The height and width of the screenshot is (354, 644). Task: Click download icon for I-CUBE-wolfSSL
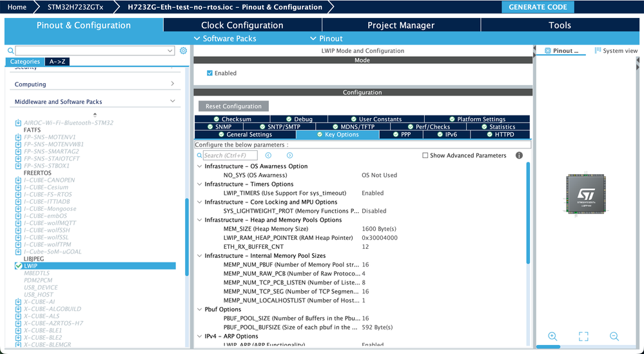pyautogui.click(x=18, y=237)
